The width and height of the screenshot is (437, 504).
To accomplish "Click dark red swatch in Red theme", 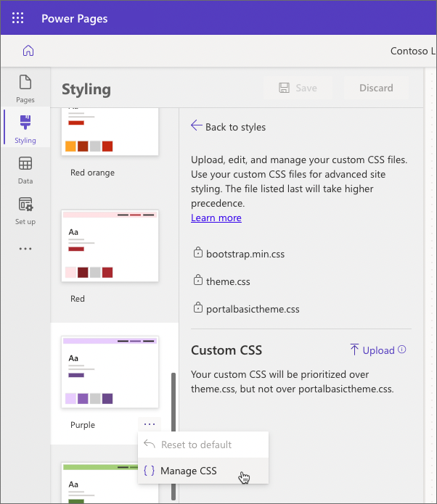I will (83, 272).
